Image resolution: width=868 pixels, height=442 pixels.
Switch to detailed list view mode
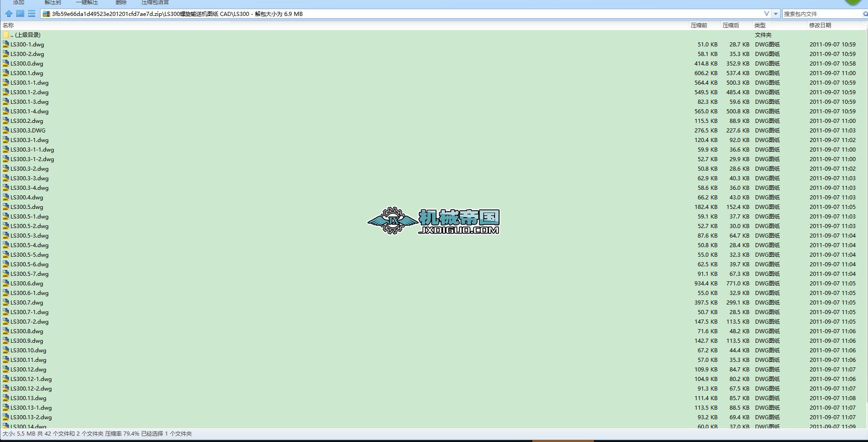tap(31, 14)
